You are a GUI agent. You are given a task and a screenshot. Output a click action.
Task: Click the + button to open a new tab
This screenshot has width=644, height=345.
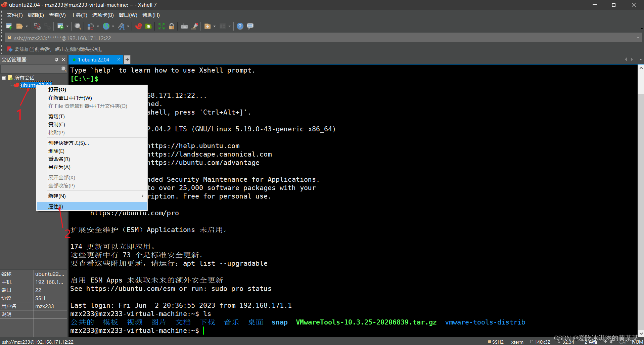click(127, 59)
